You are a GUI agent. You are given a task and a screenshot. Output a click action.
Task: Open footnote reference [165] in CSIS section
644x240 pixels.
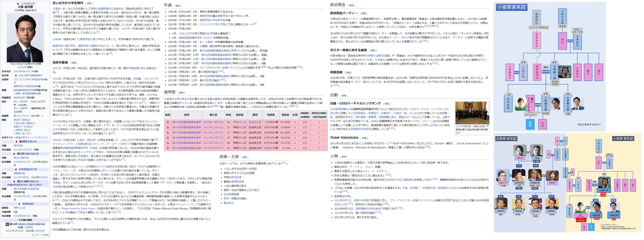(x=392, y=128)
